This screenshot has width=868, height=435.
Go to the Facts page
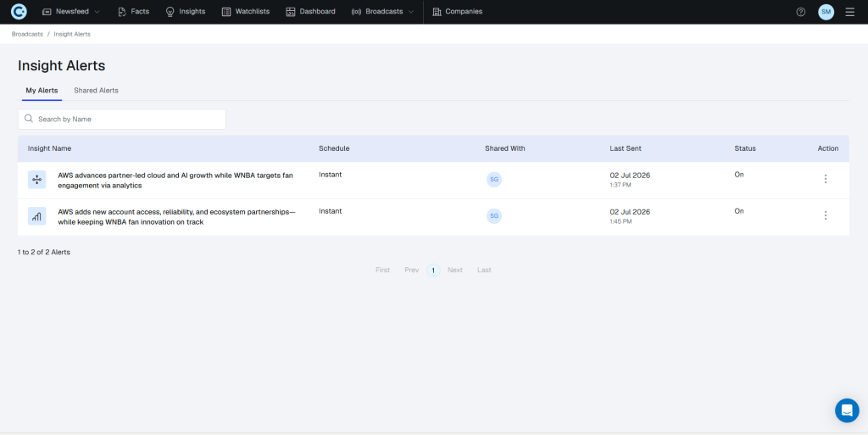coord(133,12)
